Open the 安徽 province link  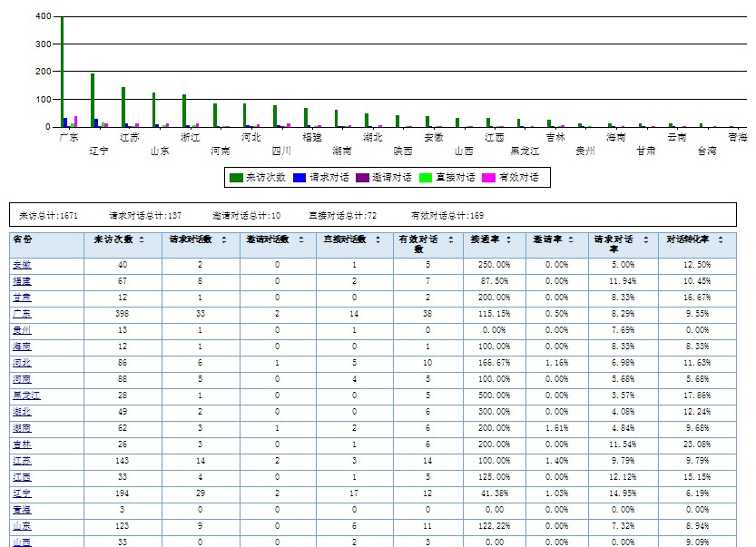[x=20, y=264]
